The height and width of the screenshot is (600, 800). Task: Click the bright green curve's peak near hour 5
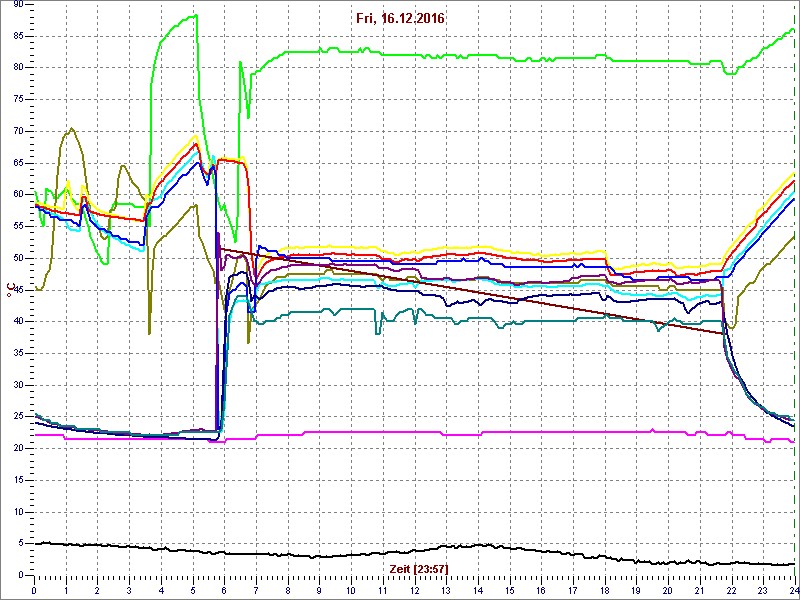193,16
